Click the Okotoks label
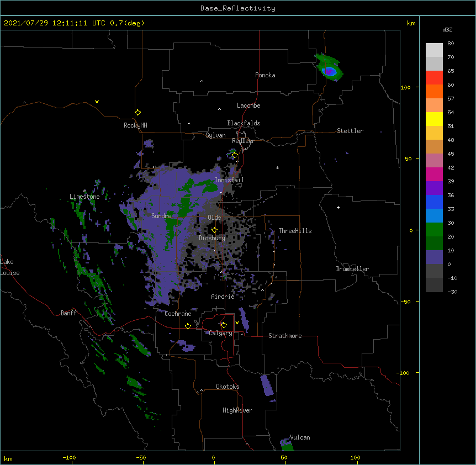The width and height of the screenshot is (476, 465). 228,387
